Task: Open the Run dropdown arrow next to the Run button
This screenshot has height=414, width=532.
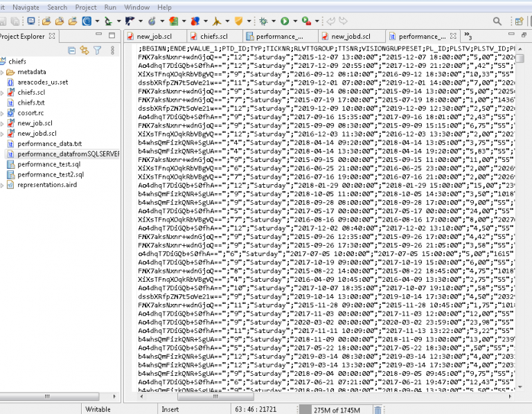Action: click(294, 21)
